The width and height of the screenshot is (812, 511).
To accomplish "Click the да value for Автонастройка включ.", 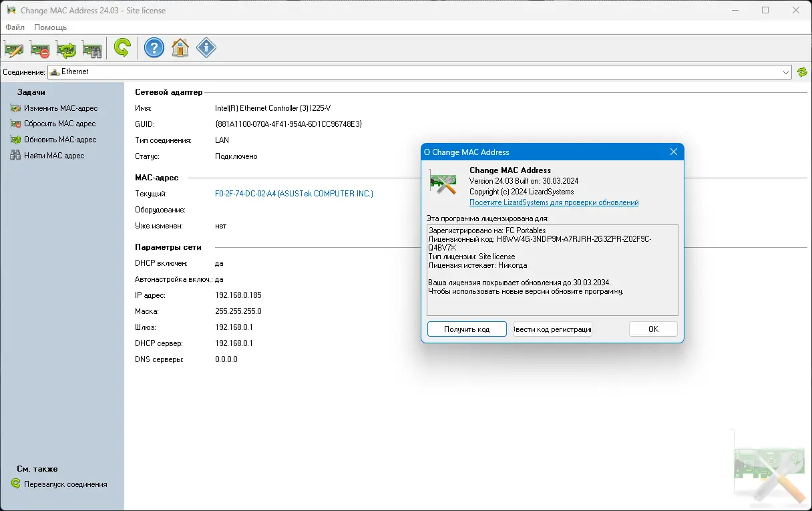I will [219, 279].
